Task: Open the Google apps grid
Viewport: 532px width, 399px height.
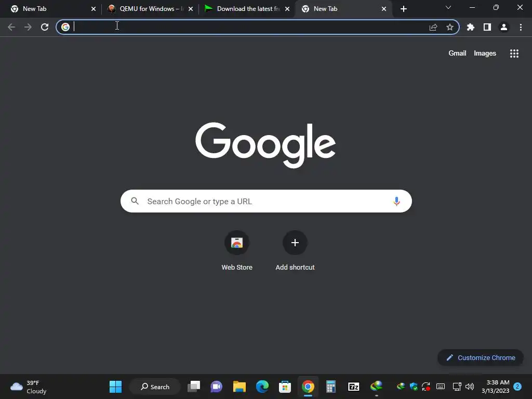Action: [x=514, y=54]
